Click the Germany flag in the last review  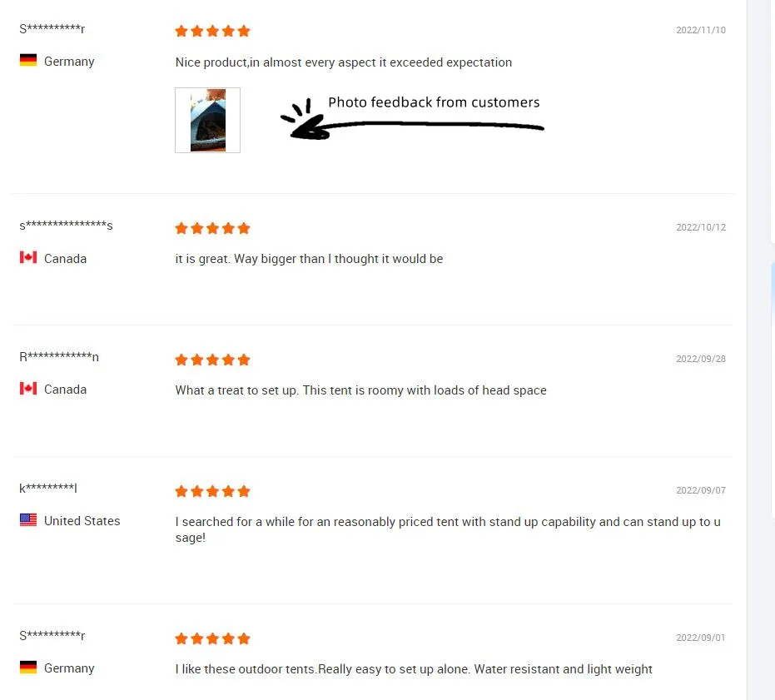tap(28, 668)
